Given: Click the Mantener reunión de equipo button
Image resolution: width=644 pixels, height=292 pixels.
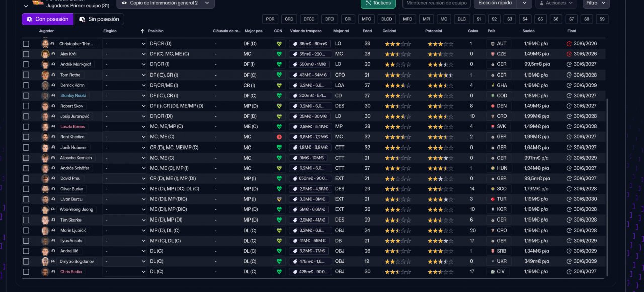Looking at the screenshot, I should click(x=436, y=3).
